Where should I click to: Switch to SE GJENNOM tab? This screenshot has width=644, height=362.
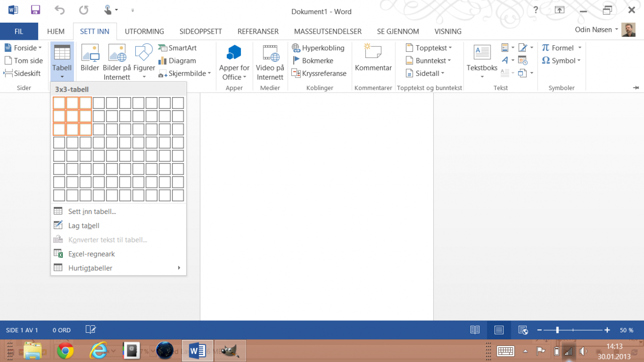pyautogui.click(x=398, y=31)
